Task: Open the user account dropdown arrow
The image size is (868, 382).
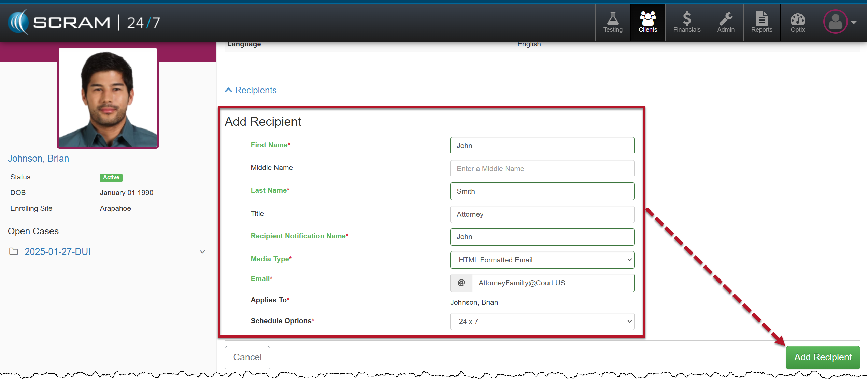Action: [854, 22]
